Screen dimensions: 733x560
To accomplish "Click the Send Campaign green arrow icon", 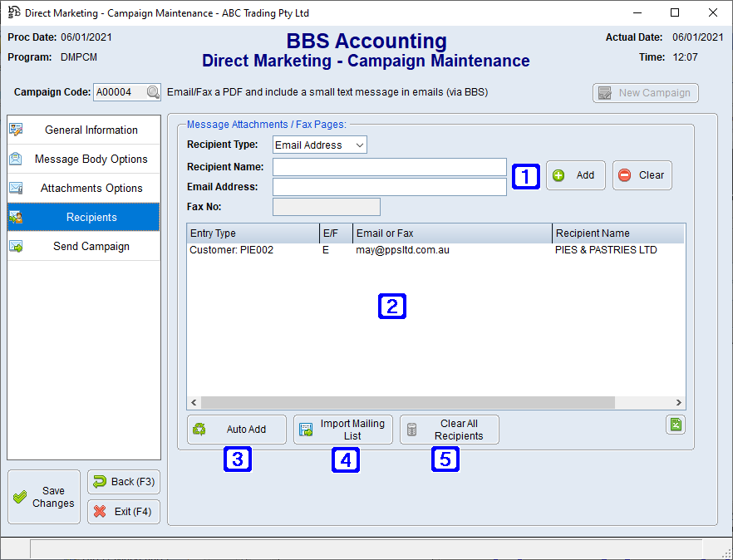I will (x=15, y=246).
